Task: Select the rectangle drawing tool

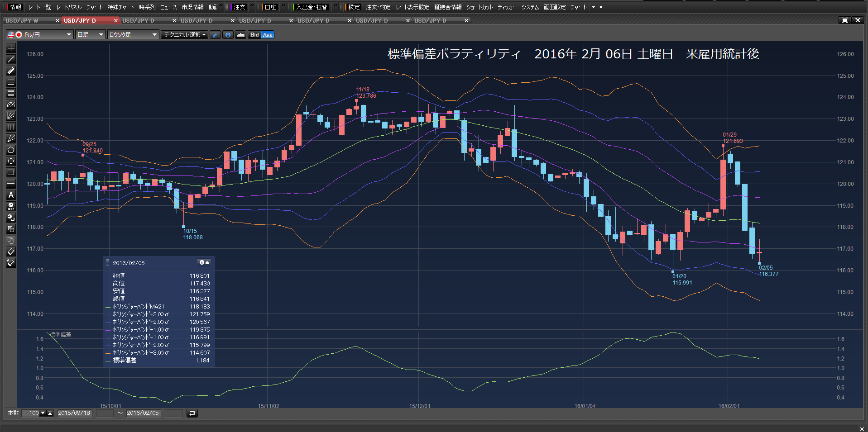Action: click(x=11, y=172)
